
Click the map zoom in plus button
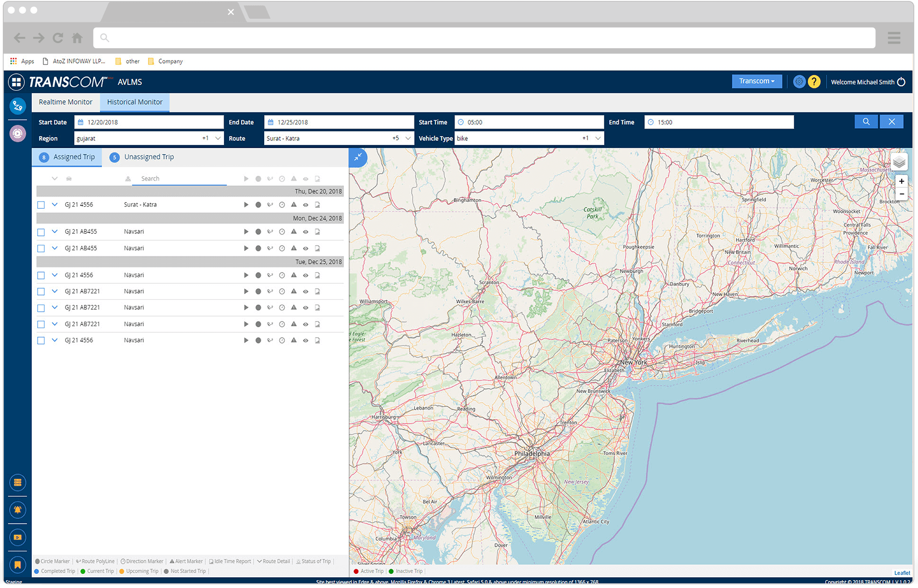pyautogui.click(x=901, y=181)
